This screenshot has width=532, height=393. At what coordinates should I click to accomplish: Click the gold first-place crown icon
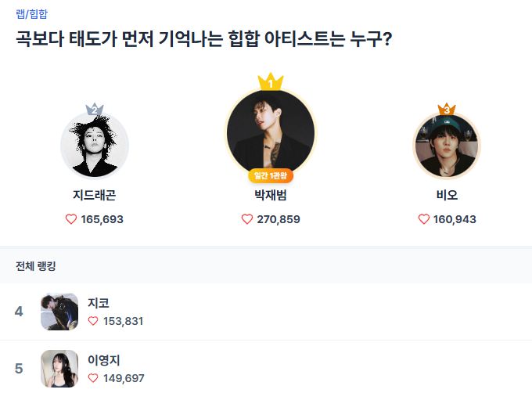pyautogui.click(x=271, y=81)
